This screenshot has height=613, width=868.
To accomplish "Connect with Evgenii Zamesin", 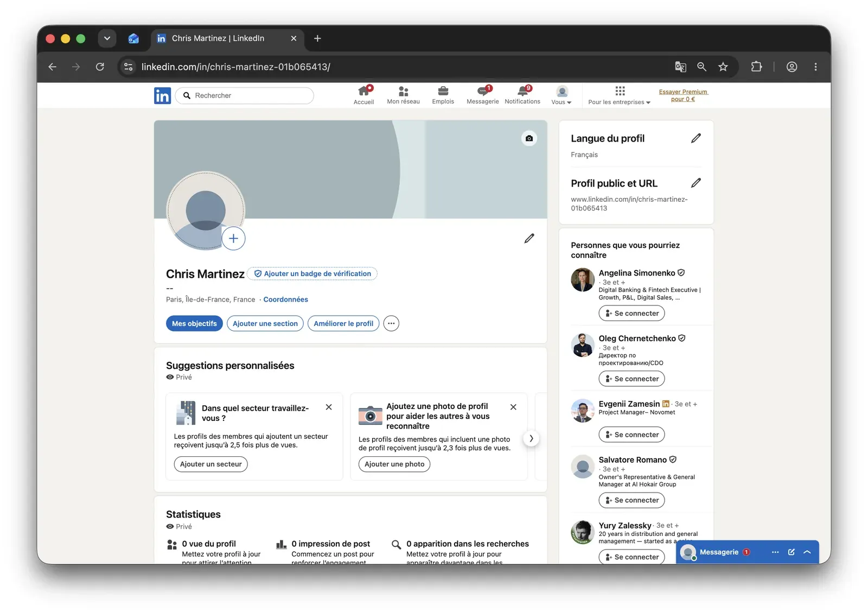I will (631, 435).
